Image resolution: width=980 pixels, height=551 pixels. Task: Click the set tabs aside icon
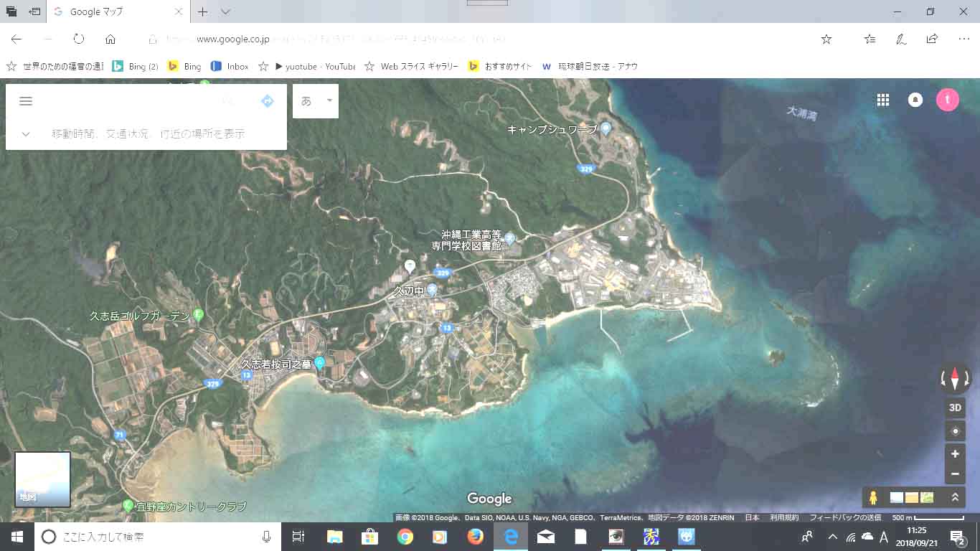34,11
